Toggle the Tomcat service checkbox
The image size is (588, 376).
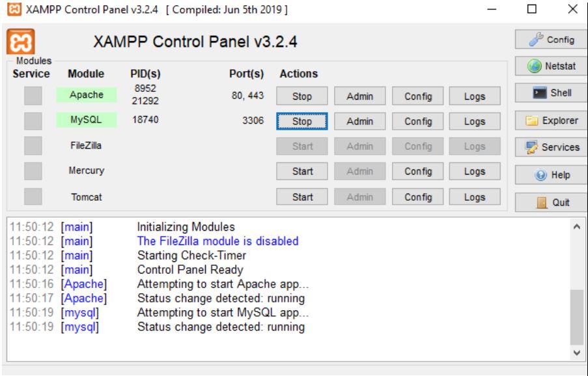click(x=33, y=196)
